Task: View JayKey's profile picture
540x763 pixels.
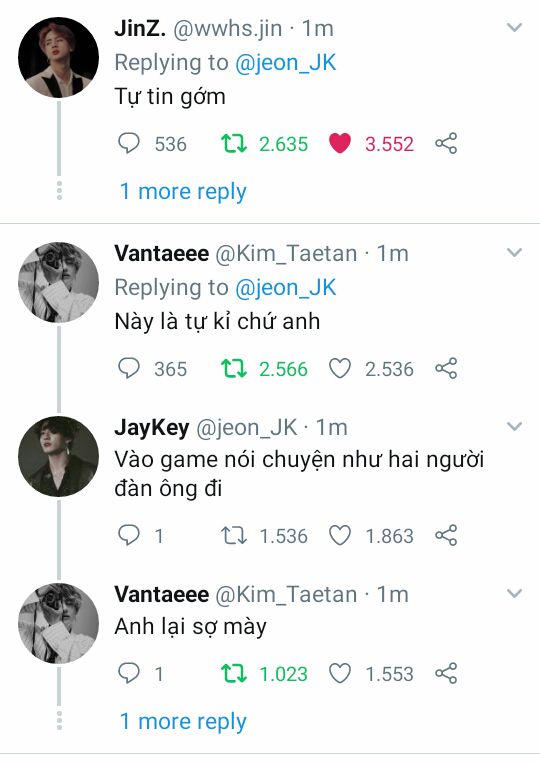Action: point(58,456)
